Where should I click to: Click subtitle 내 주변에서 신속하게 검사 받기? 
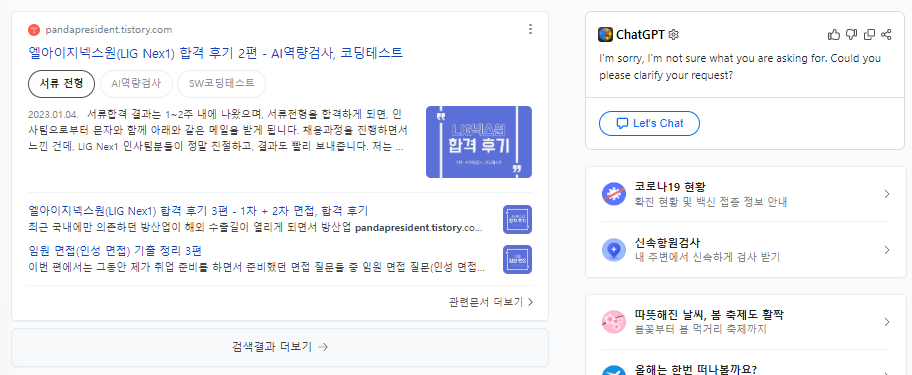(x=707, y=257)
